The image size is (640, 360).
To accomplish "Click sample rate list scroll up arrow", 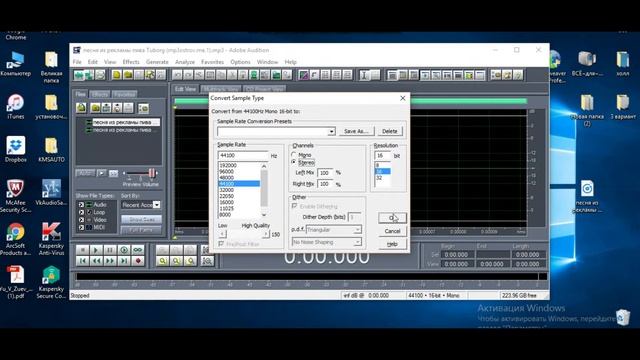I will [x=264, y=167].
